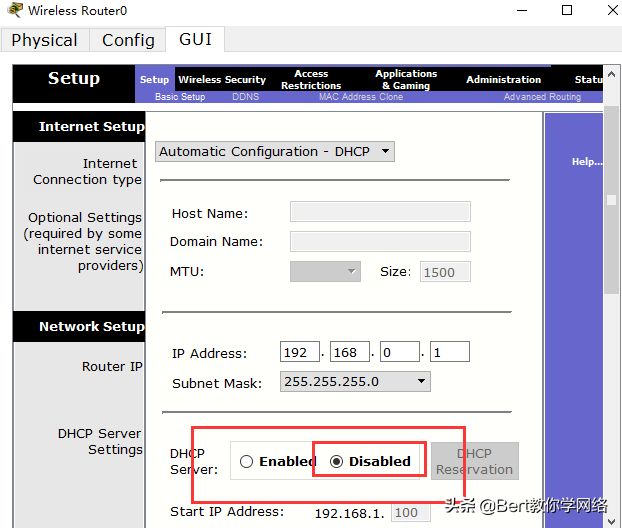622x528 pixels.
Task: Open the Setup menu tab
Action: [x=154, y=79]
